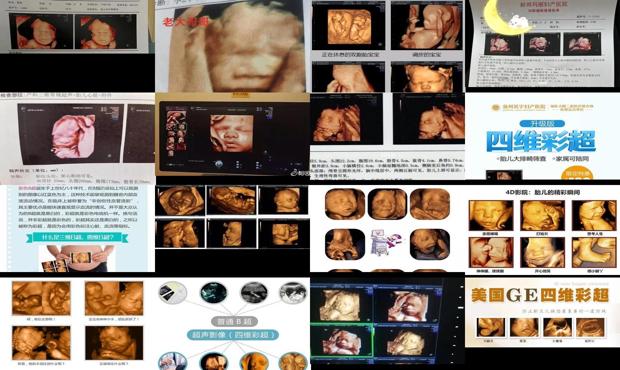
Task: Click the 超声影像（四维彩超）blue pill label
Action: (x=233, y=335)
